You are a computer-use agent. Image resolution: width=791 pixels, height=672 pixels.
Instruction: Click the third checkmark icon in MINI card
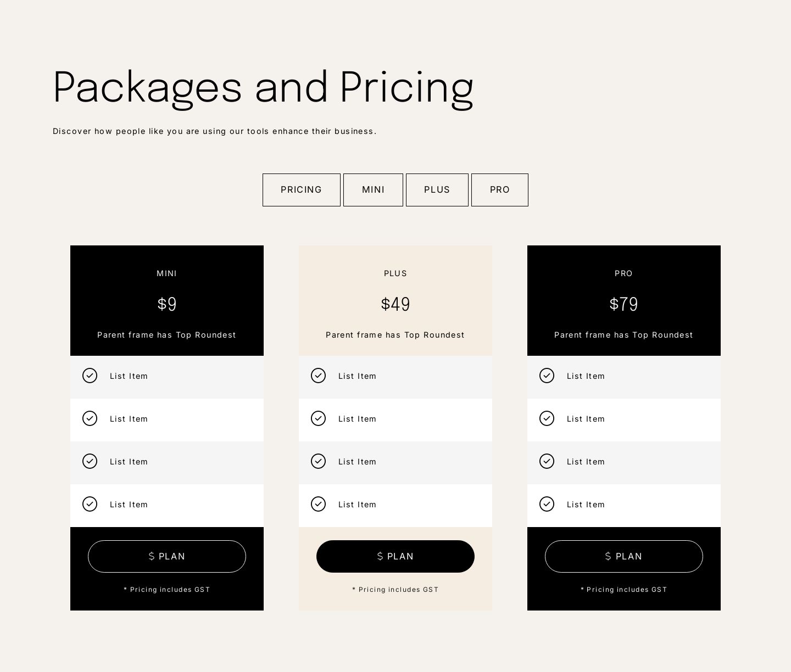pos(90,461)
